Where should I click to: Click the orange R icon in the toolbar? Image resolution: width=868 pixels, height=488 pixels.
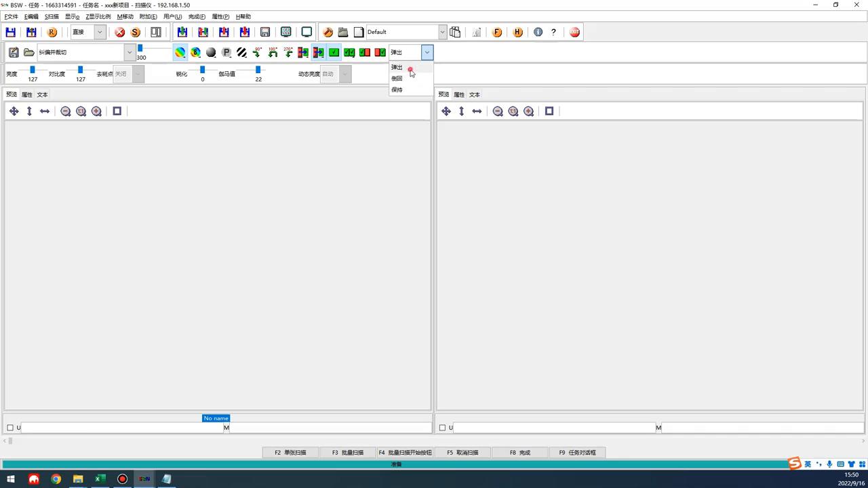(x=52, y=32)
